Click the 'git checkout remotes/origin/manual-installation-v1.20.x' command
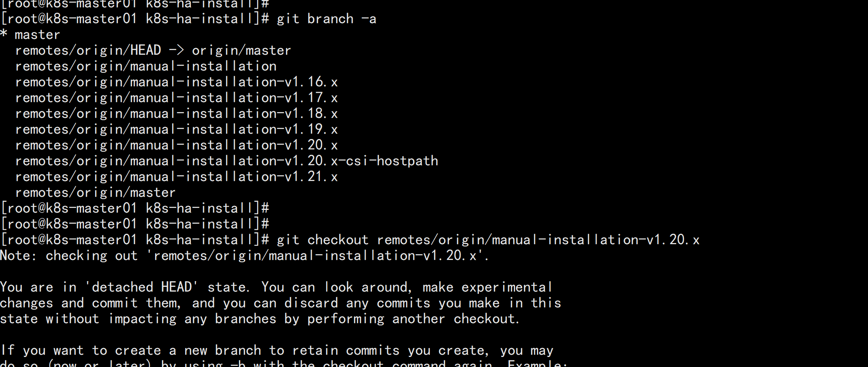The height and width of the screenshot is (367, 868). [488, 240]
